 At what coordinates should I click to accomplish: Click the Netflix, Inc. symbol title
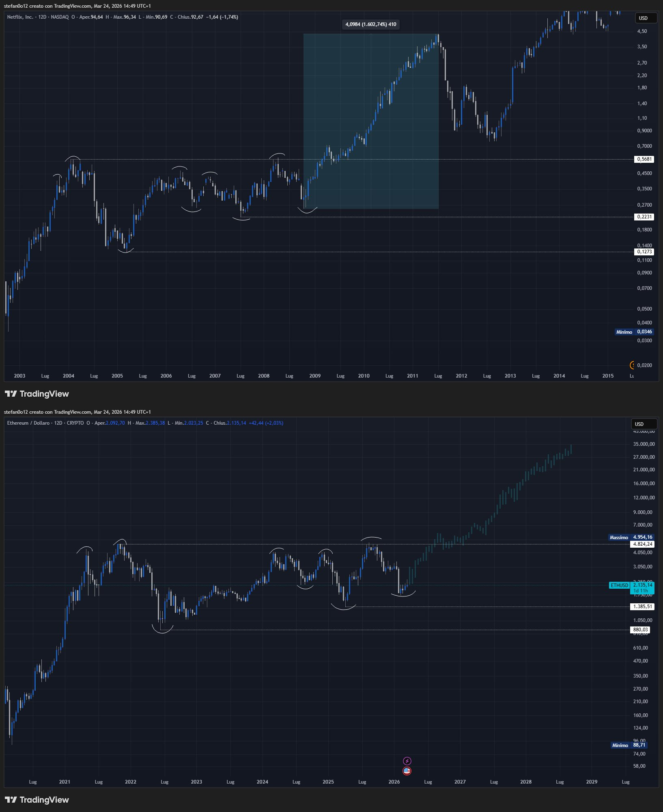(x=20, y=17)
